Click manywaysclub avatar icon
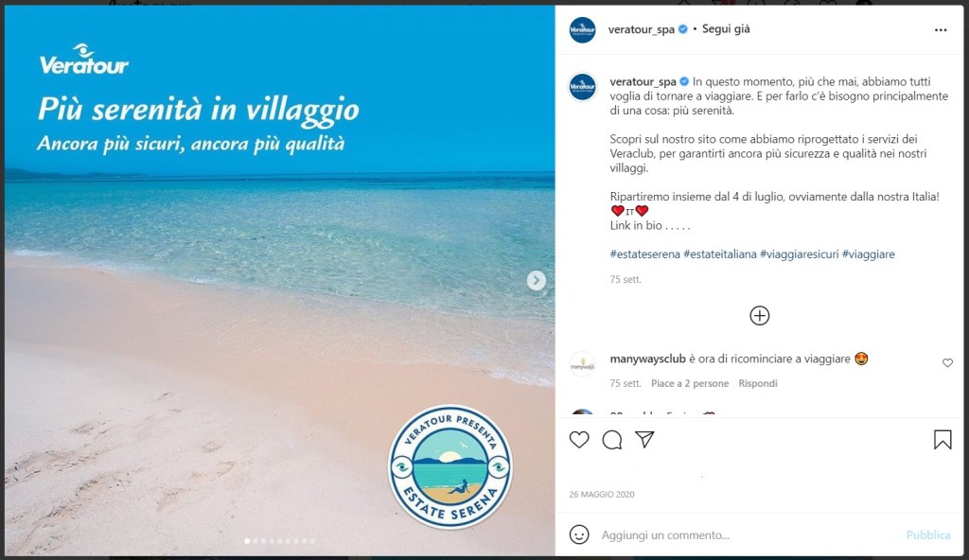This screenshot has width=969, height=560. [582, 365]
